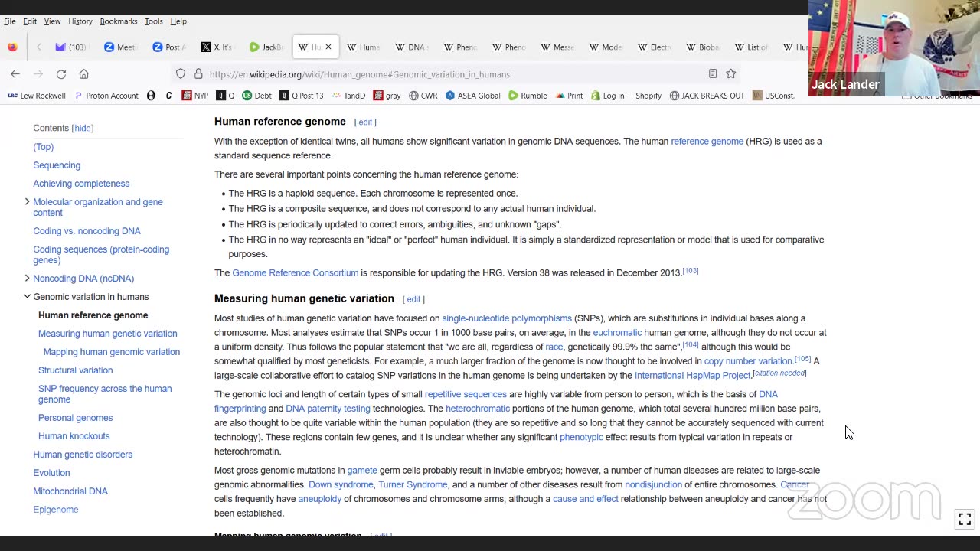980x551 pixels.
Task: Hide the Contents sidebar
Action: (x=83, y=128)
